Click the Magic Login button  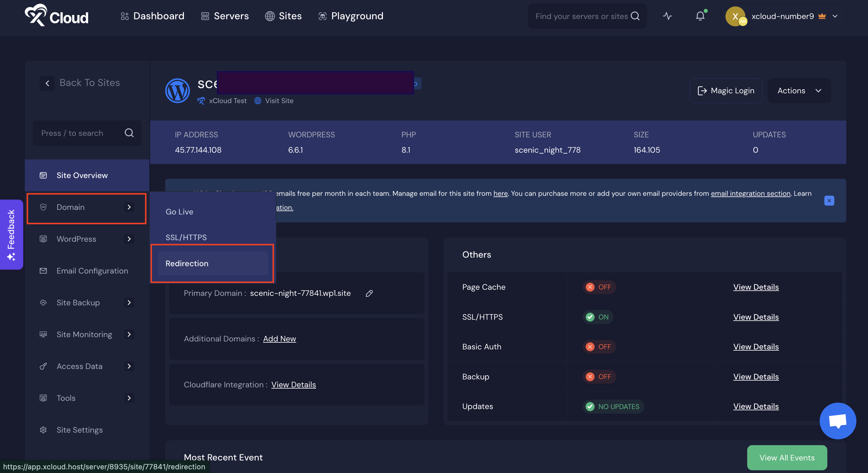[726, 91]
